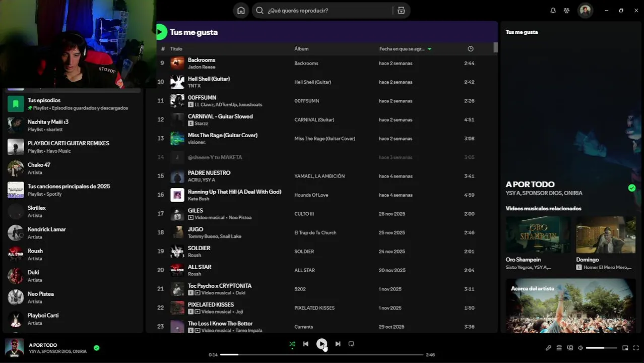Screen dimensions: 644x363
Task: Open Chako 47 artist in library
Action: pyautogui.click(x=73, y=168)
